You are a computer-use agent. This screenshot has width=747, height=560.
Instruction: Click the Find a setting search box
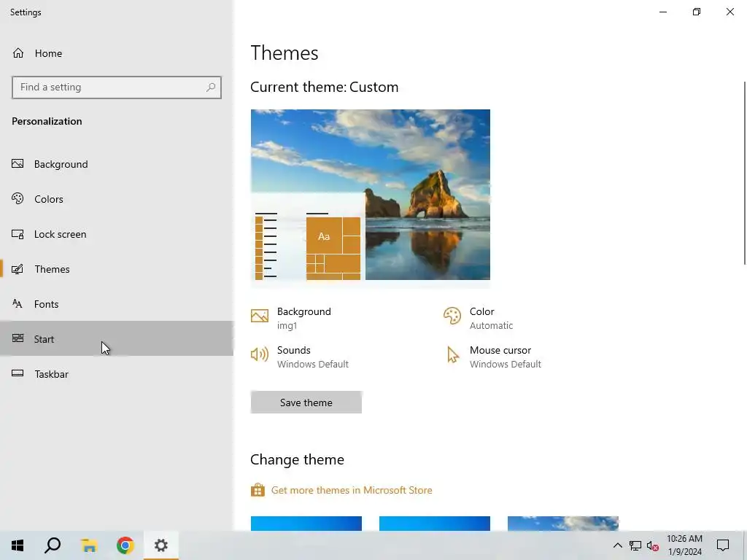(x=117, y=87)
